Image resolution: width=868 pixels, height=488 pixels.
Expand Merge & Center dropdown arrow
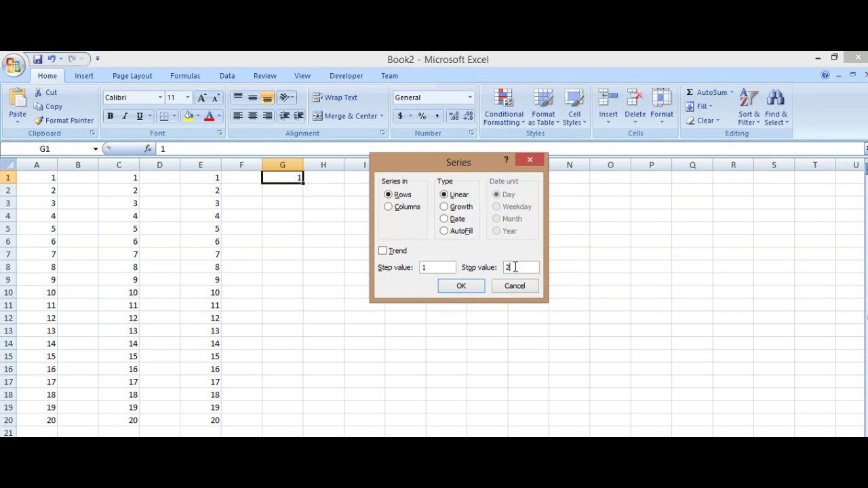tap(382, 117)
